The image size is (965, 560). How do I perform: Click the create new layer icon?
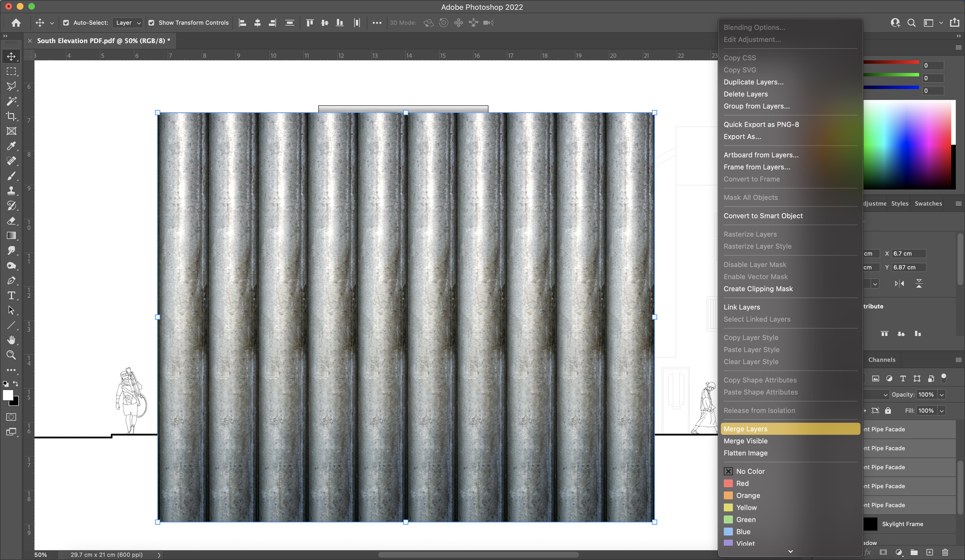(929, 552)
